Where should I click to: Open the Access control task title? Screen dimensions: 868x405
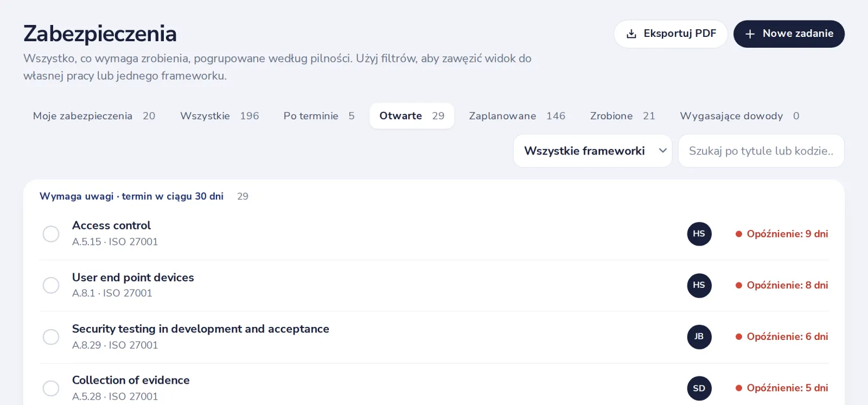pos(111,226)
